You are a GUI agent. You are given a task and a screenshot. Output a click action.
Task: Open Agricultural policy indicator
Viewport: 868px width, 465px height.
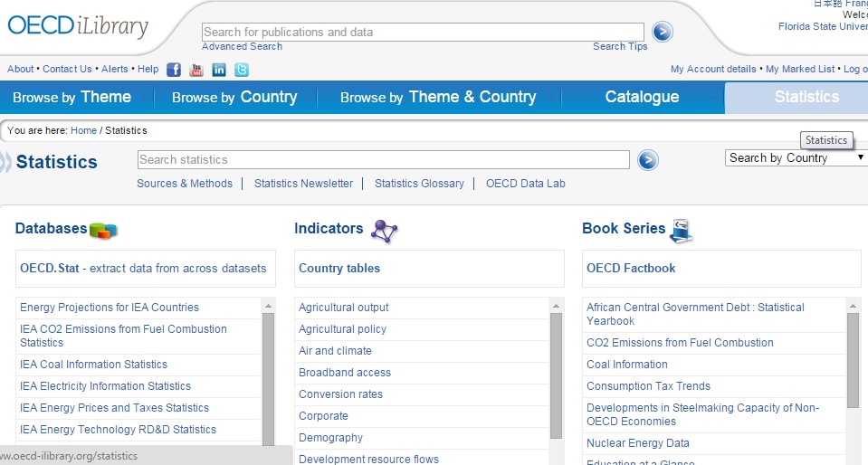click(x=342, y=329)
